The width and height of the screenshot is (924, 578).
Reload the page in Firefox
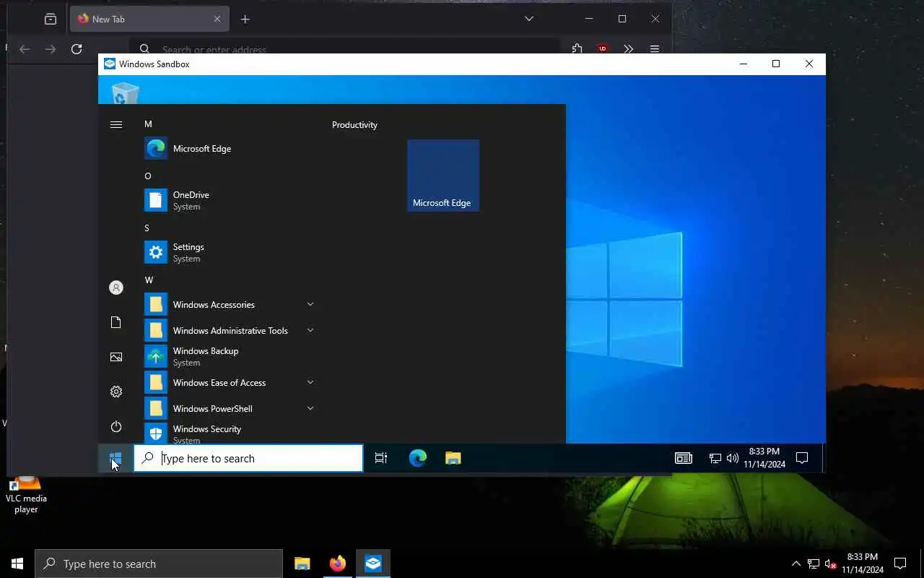77,49
